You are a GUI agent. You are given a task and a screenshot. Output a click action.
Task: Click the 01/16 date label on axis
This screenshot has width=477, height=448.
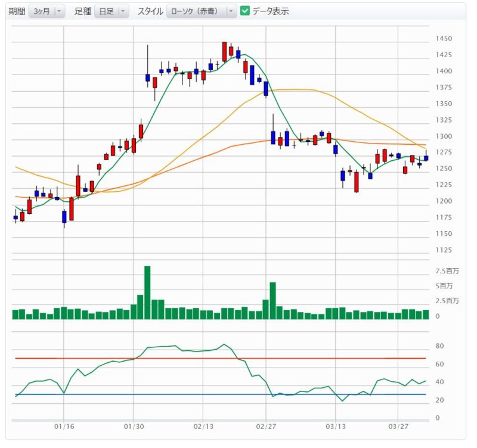(63, 427)
